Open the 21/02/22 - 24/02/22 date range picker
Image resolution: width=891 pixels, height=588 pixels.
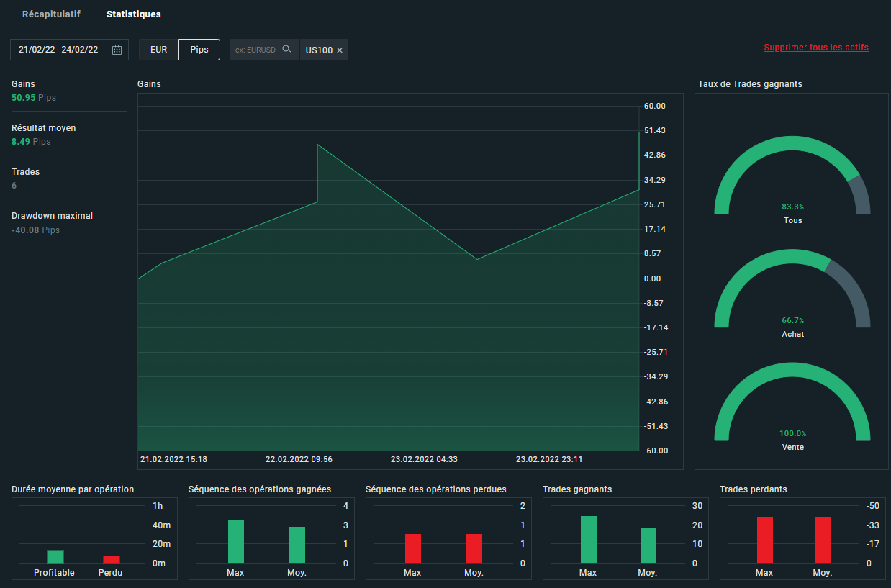pyautogui.click(x=59, y=50)
